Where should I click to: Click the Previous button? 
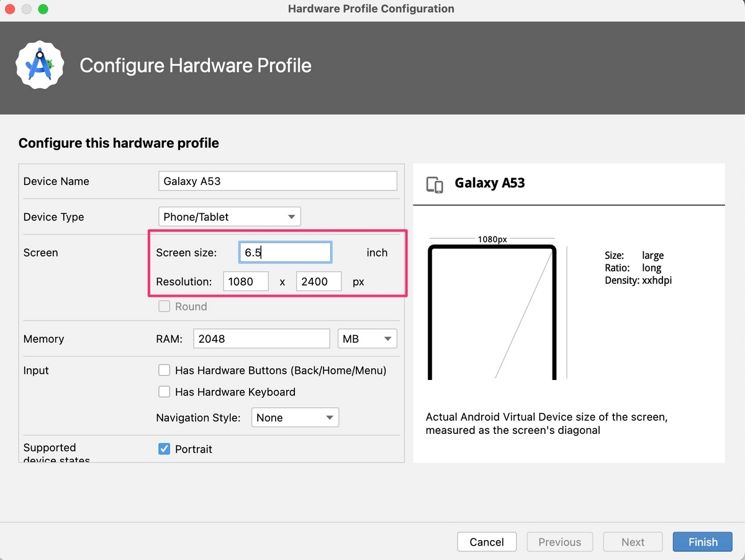560,542
